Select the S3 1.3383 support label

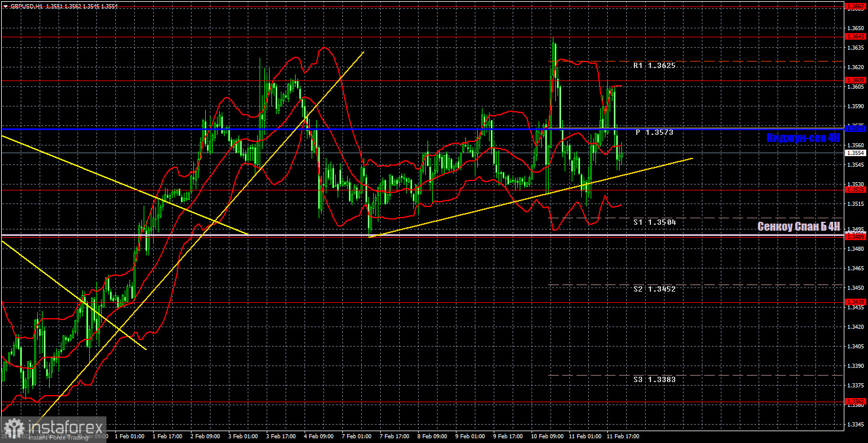click(x=655, y=379)
